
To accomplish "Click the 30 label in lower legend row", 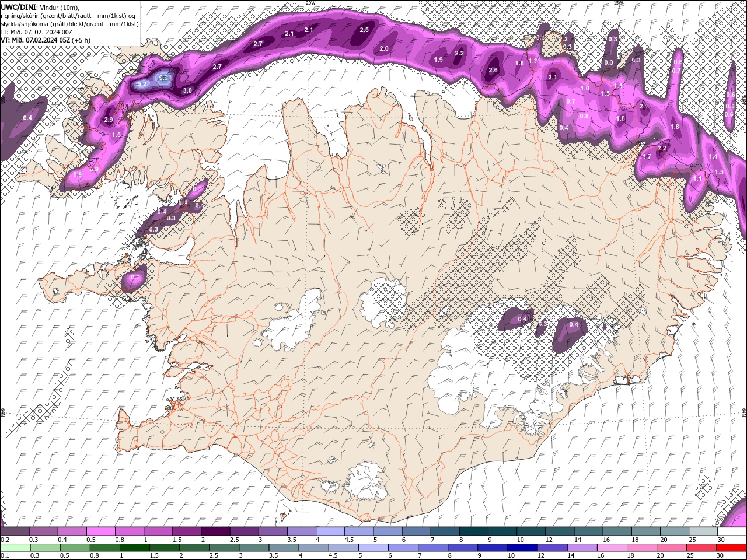I will 721,555.
